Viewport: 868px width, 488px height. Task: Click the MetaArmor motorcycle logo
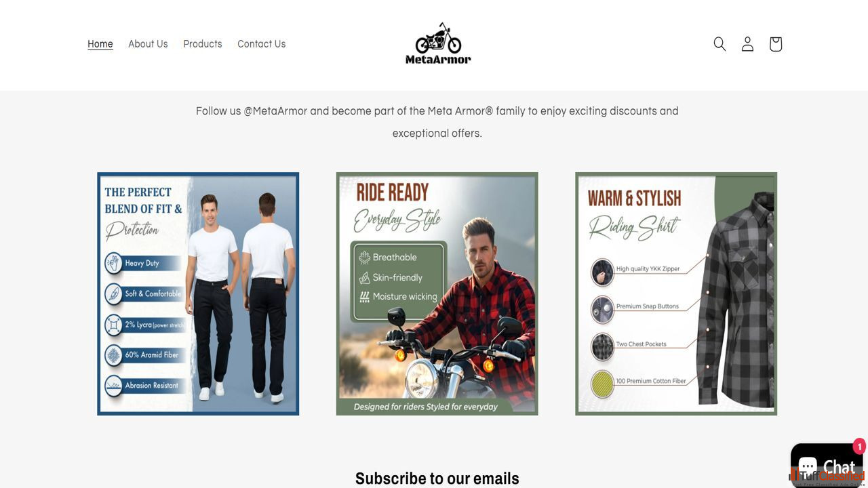(438, 43)
